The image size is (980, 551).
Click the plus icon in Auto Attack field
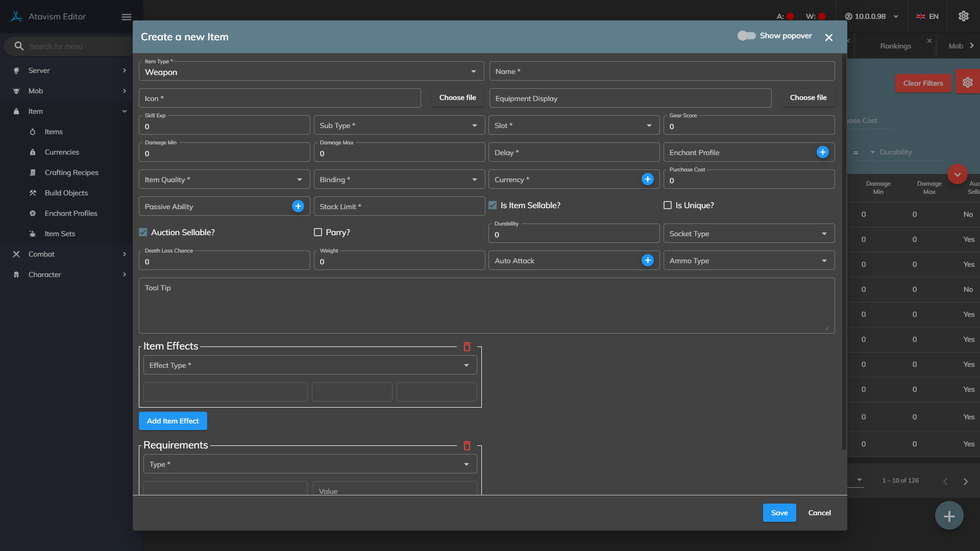pos(647,260)
